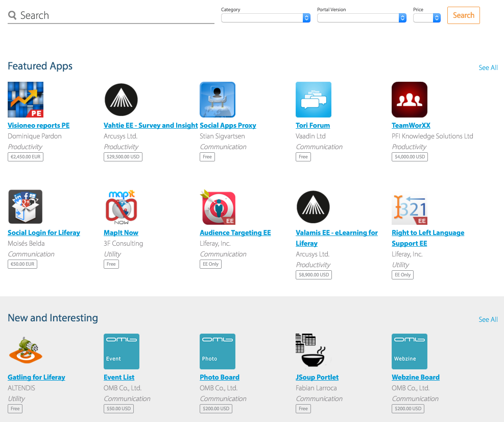Click Free badge under JSoup Portlet
Screen dimensions: 504x422
pos(303,409)
